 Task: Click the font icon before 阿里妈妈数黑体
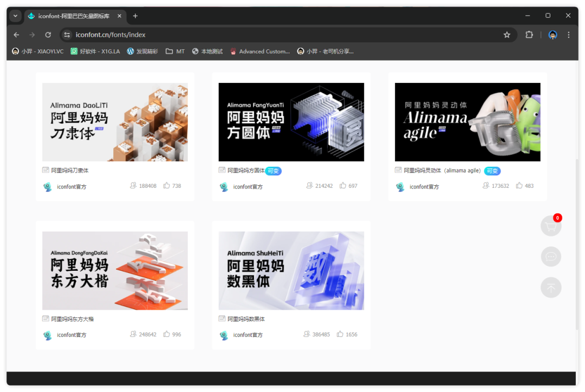coord(222,318)
